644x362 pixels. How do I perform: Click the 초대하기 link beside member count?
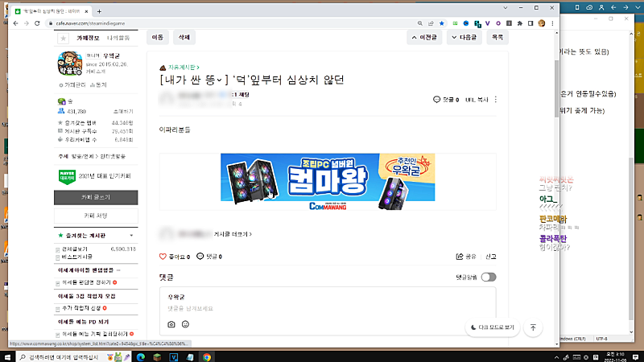pyautogui.click(x=123, y=112)
